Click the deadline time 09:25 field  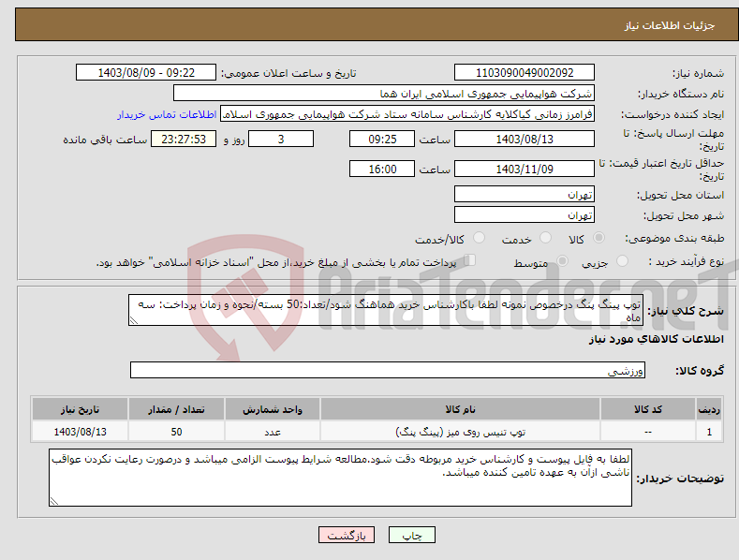(382, 139)
